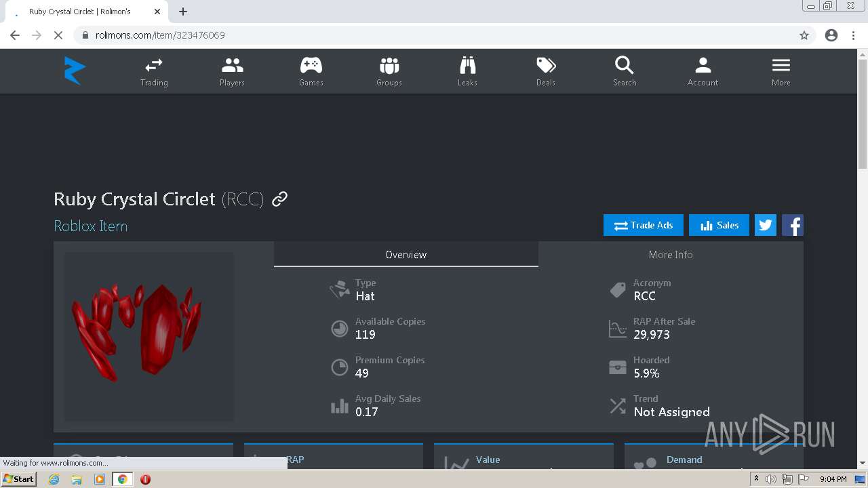This screenshot has width=868, height=488.
Task: Expand the More hamburger menu
Action: click(781, 72)
